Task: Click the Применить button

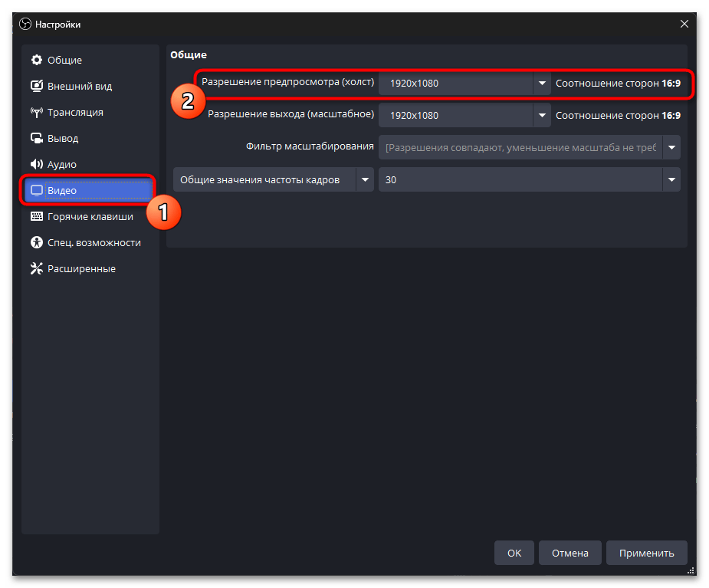Action: point(646,553)
